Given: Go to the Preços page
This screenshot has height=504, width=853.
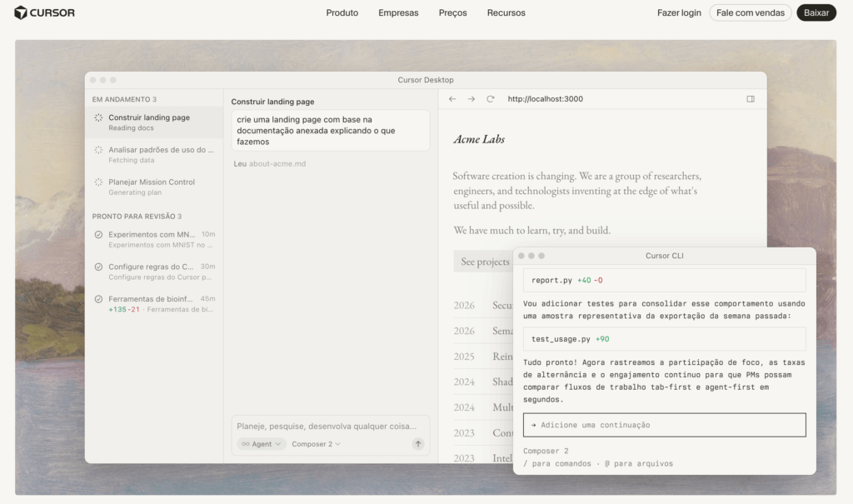Looking at the screenshot, I should point(452,12).
